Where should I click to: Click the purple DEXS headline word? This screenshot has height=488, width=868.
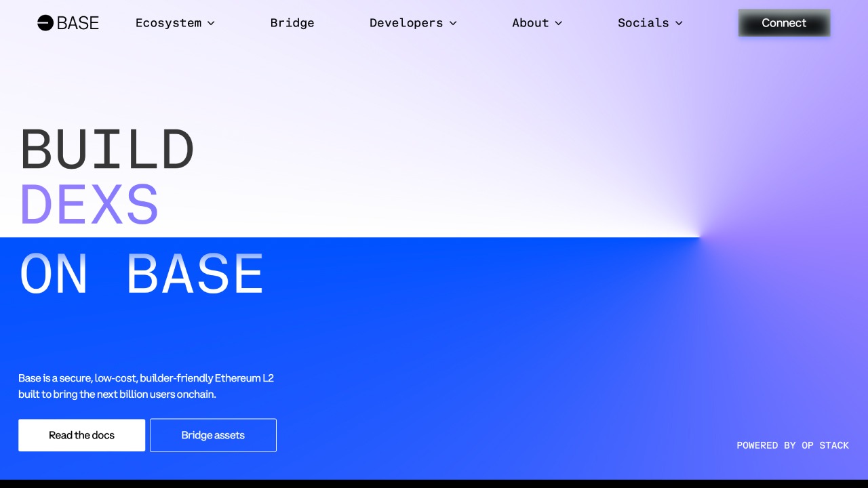pos(90,204)
